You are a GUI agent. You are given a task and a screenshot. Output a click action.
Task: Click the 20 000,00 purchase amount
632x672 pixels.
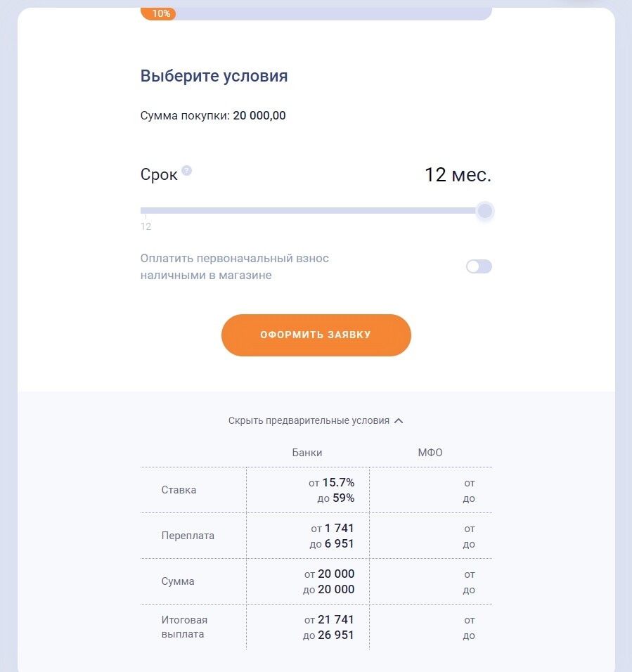click(259, 116)
